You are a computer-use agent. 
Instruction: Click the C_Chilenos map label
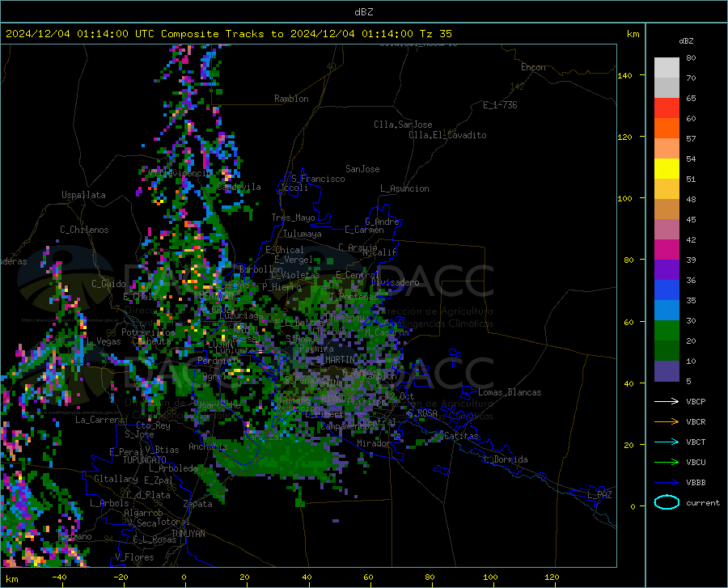click(84, 230)
